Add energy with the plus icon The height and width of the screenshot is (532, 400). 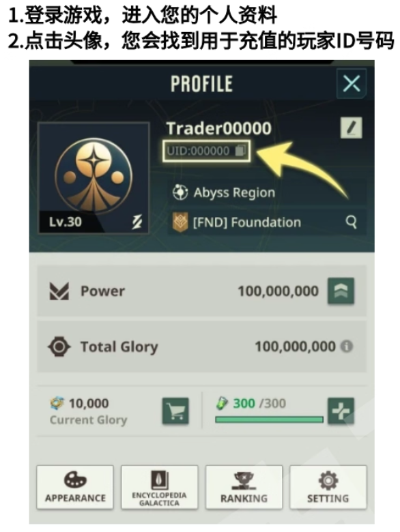point(341,411)
